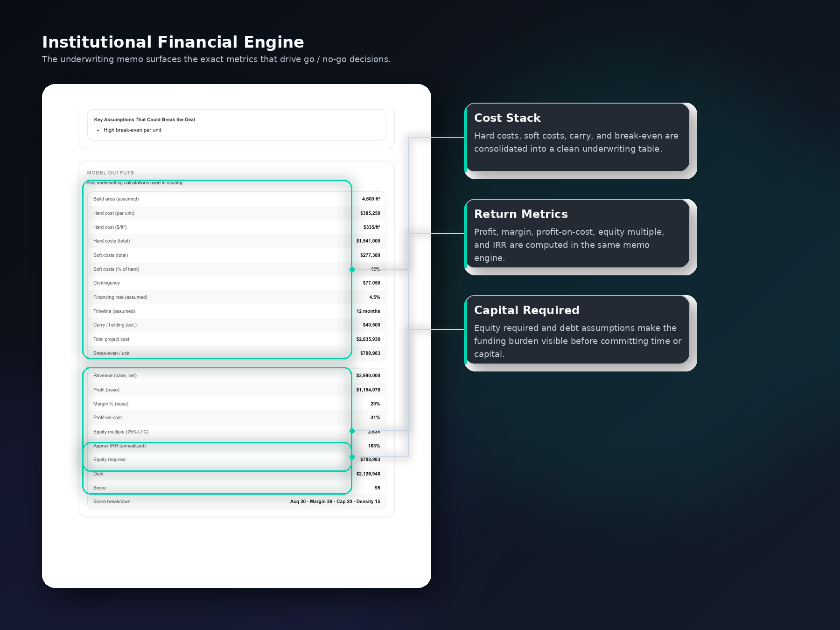The height and width of the screenshot is (630, 840).
Task: Click the Cost Stack card description text
Action: [576, 142]
